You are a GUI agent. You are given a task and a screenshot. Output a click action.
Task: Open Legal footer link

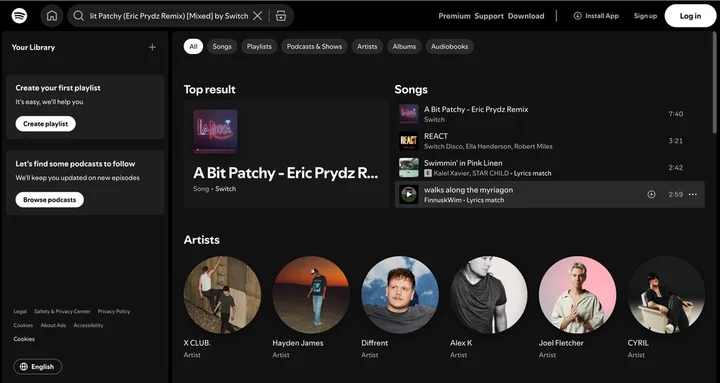click(20, 311)
